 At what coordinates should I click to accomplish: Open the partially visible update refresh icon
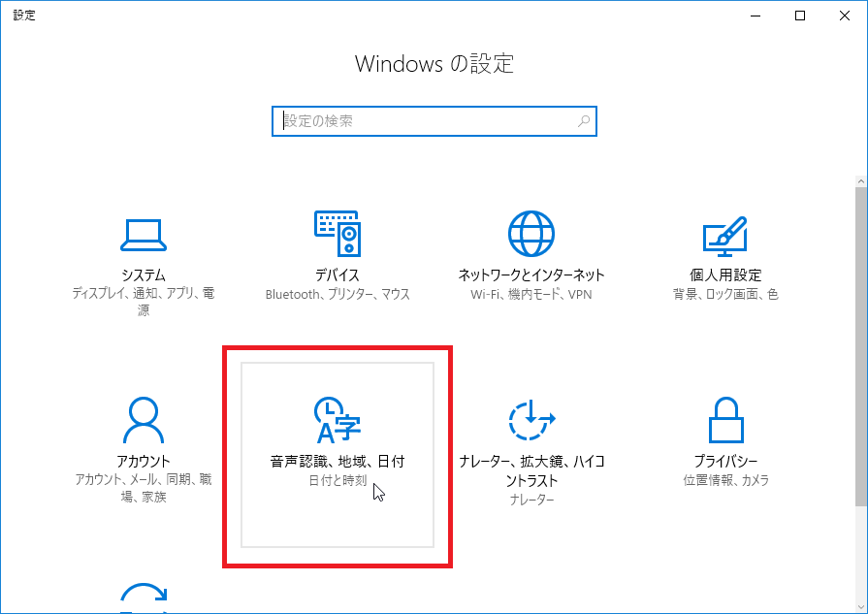[x=144, y=598]
